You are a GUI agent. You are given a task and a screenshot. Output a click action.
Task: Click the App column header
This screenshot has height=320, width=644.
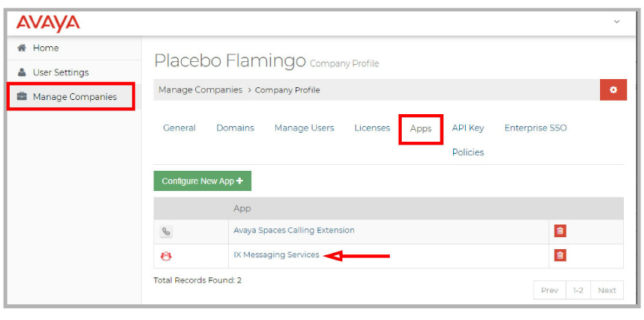(x=242, y=208)
